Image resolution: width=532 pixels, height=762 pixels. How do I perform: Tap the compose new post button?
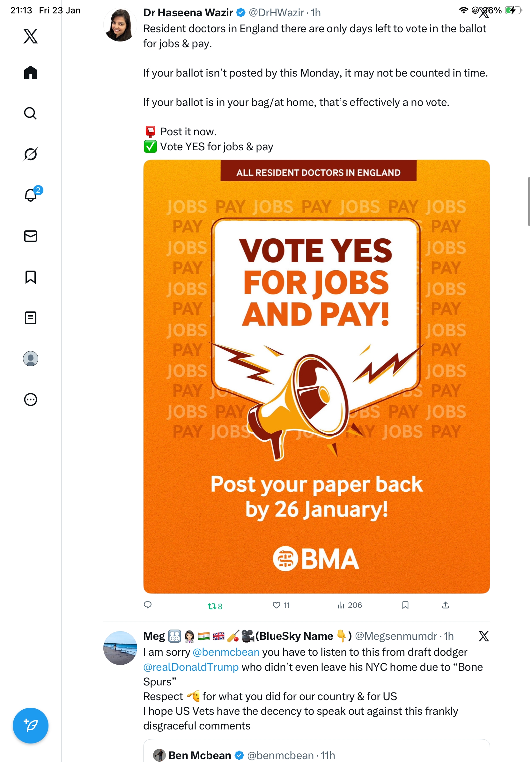point(31,725)
